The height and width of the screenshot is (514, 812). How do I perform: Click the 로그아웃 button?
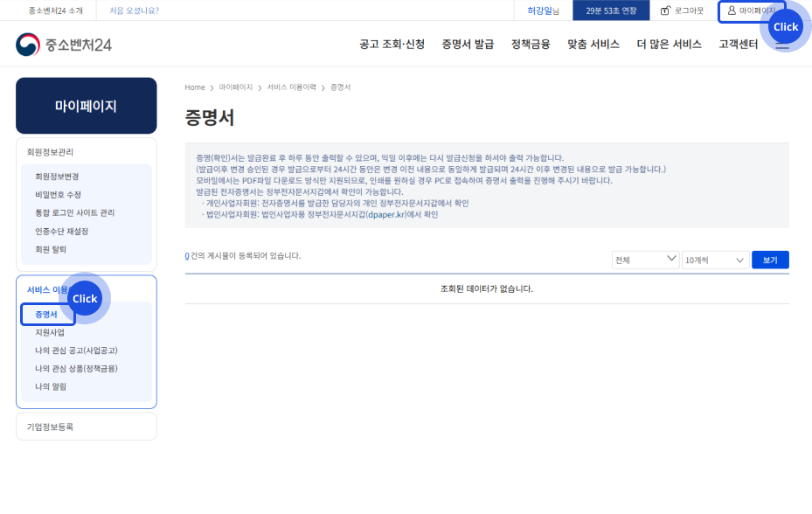tap(682, 10)
